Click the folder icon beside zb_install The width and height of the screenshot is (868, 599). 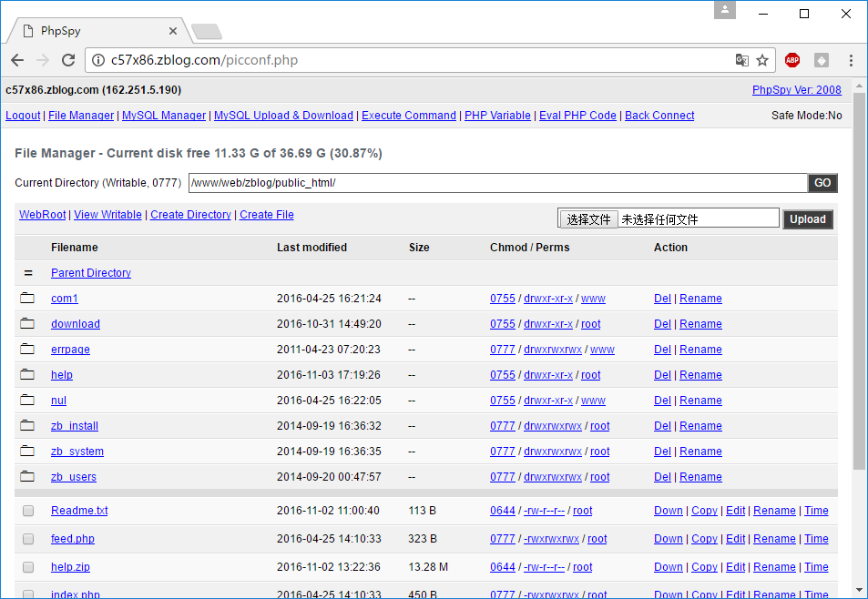[27, 425]
